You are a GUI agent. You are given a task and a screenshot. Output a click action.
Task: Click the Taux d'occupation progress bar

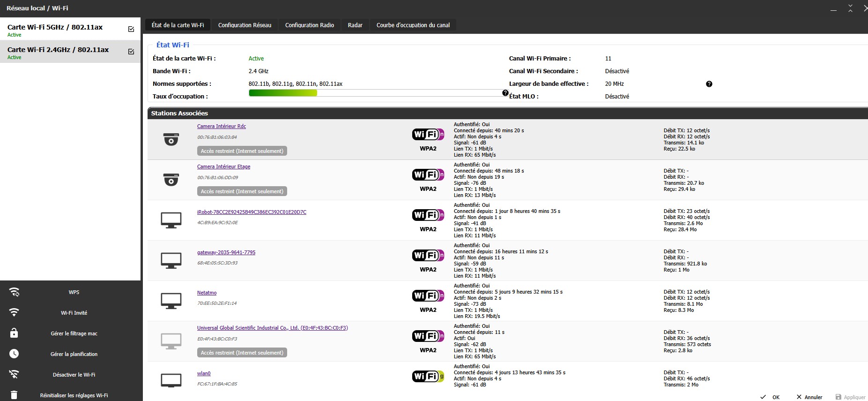click(376, 93)
